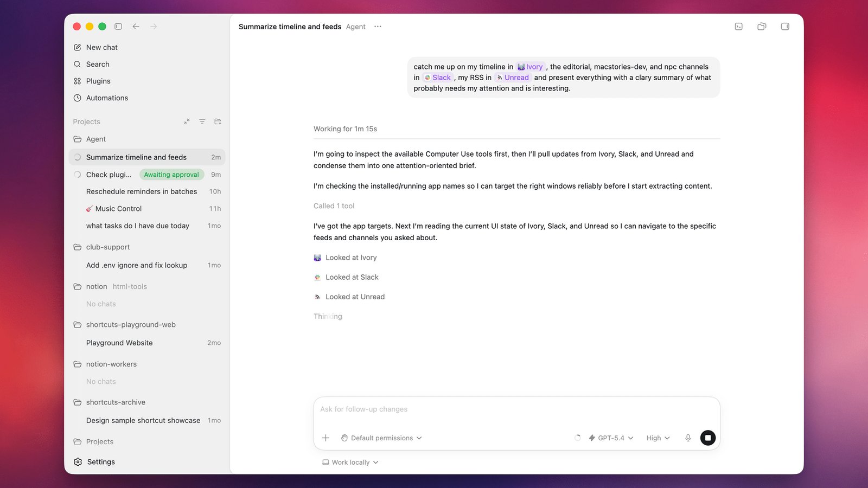
Task: Click the loading spinner beside GPT-5.4
Action: [x=578, y=438]
